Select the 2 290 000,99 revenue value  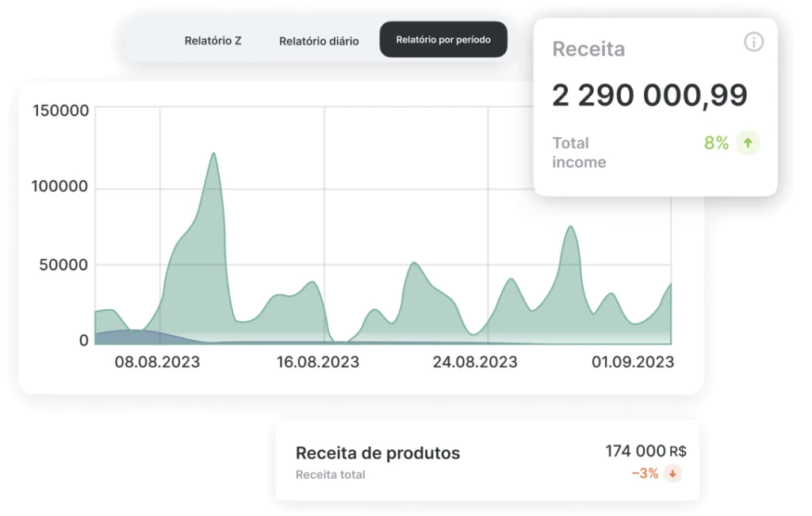pos(649,96)
